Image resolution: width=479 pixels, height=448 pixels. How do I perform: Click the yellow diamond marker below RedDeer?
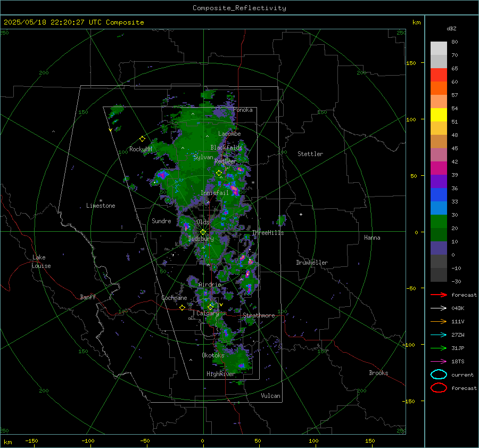coord(219,173)
